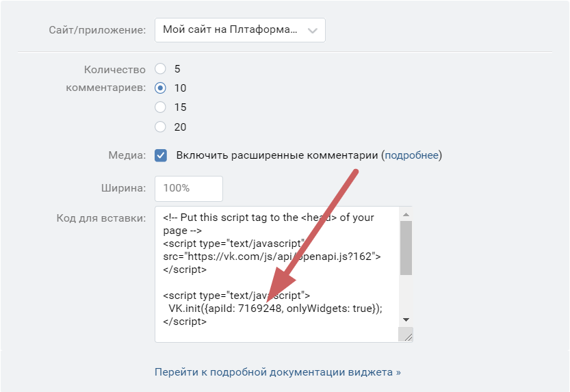Click the code box scrollbar thumb
Image resolution: width=570 pixels, height=392 pixels.
406,248
